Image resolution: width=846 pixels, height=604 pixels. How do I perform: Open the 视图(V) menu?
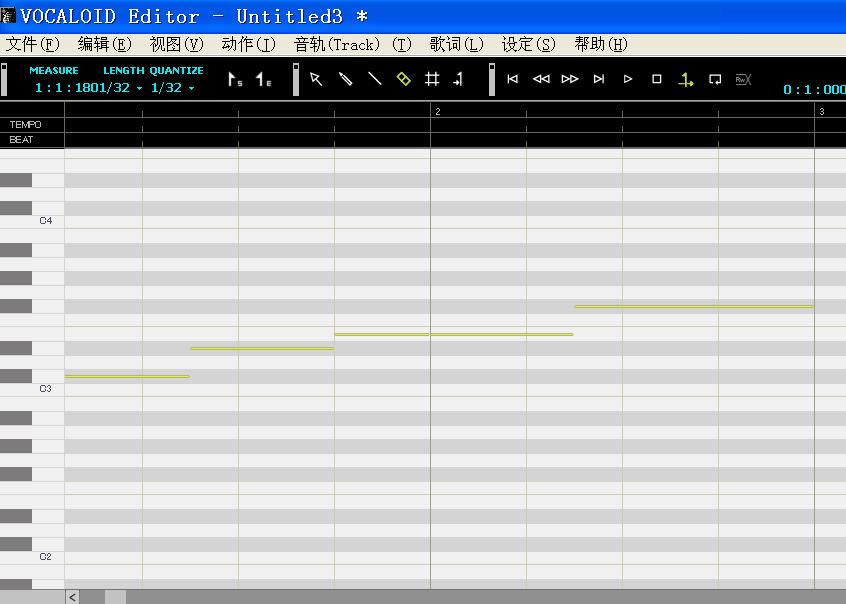tap(176, 44)
